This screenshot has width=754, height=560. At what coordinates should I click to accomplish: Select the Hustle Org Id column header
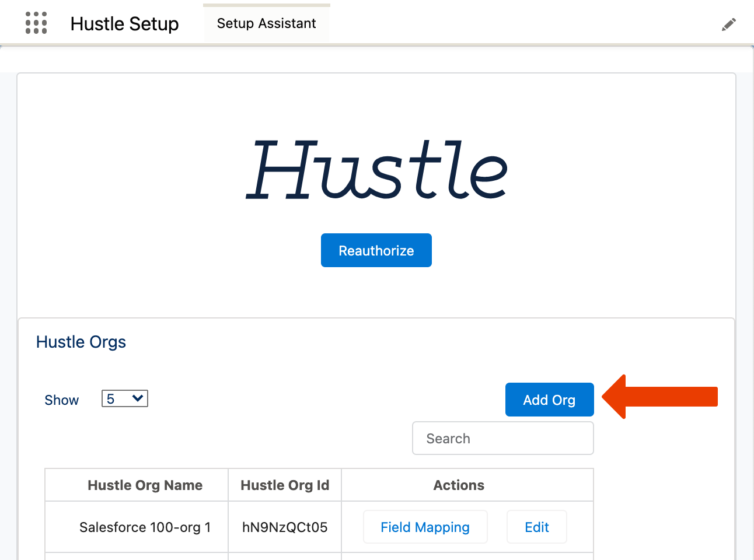click(x=285, y=485)
